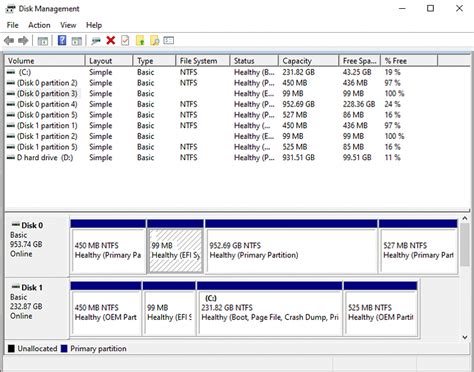This screenshot has width=474, height=372.
Task: Click the disk pane scroll up arrow
Action: [465, 219]
